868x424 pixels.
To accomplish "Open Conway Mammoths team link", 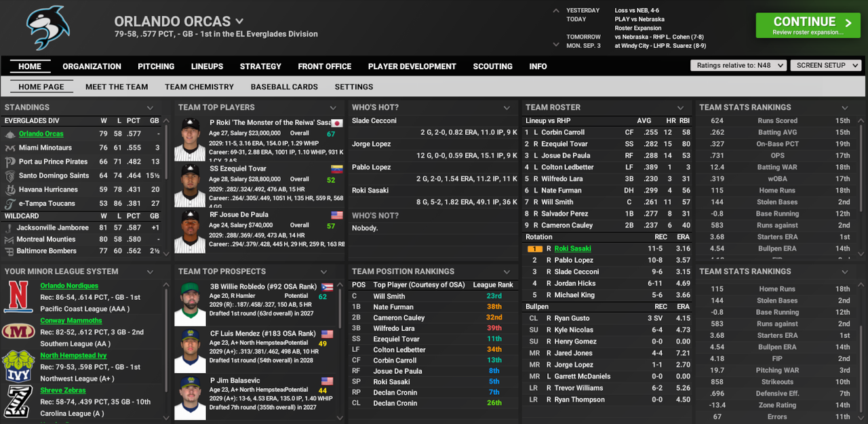I will [71, 321].
